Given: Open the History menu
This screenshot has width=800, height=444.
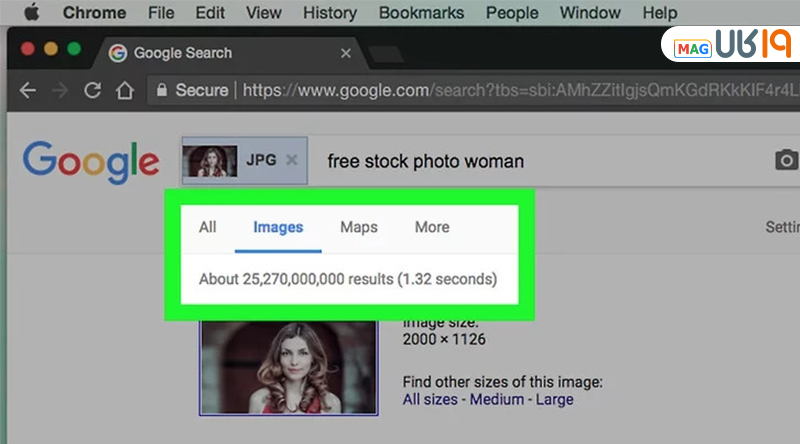Looking at the screenshot, I should 329,13.
